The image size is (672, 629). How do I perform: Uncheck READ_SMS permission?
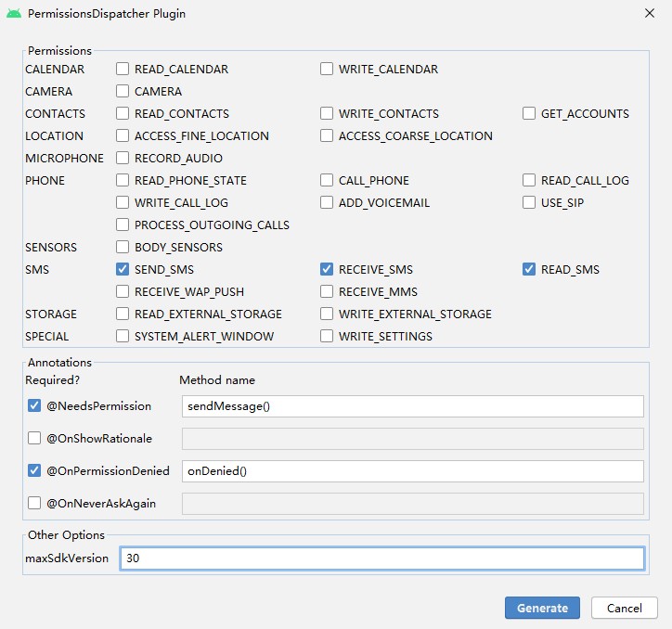coord(529,270)
